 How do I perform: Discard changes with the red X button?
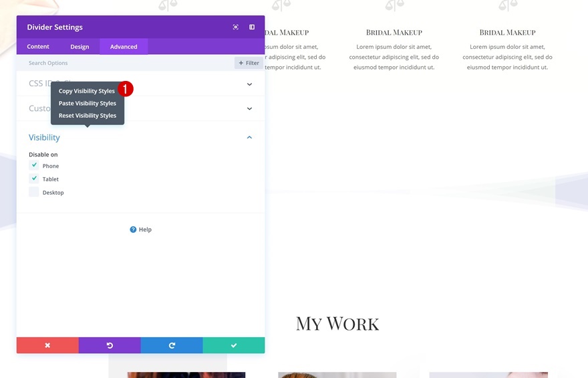click(47, 345)
